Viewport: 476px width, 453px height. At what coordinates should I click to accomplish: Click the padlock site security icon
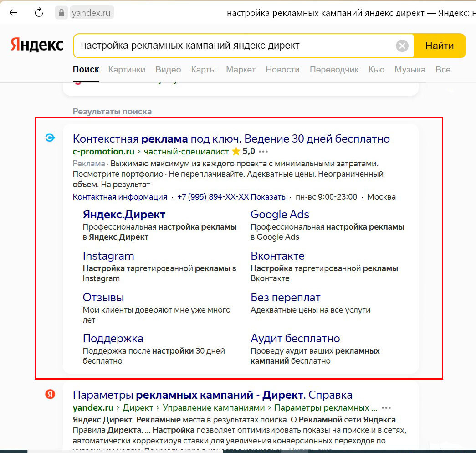pyautogui.click(x=61, y=13)
